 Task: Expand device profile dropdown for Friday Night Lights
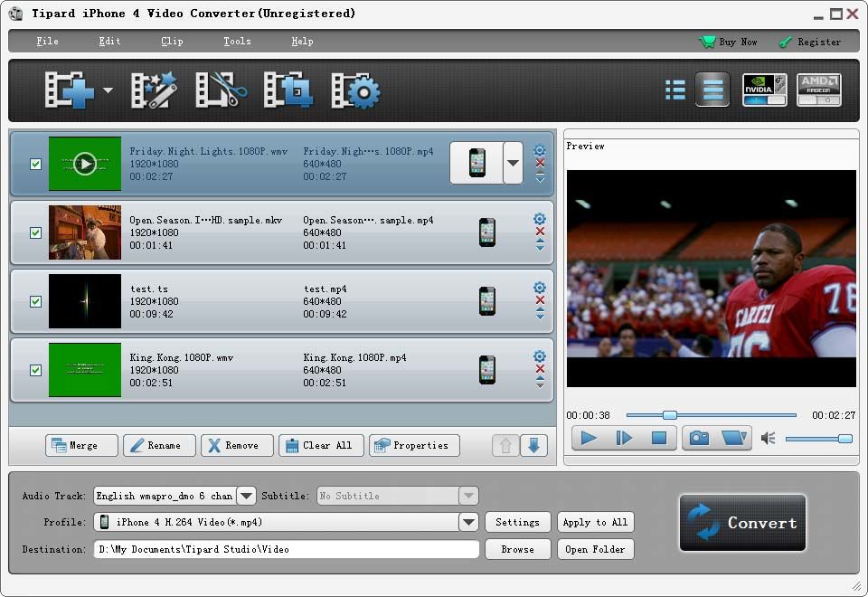coord(514,163)
